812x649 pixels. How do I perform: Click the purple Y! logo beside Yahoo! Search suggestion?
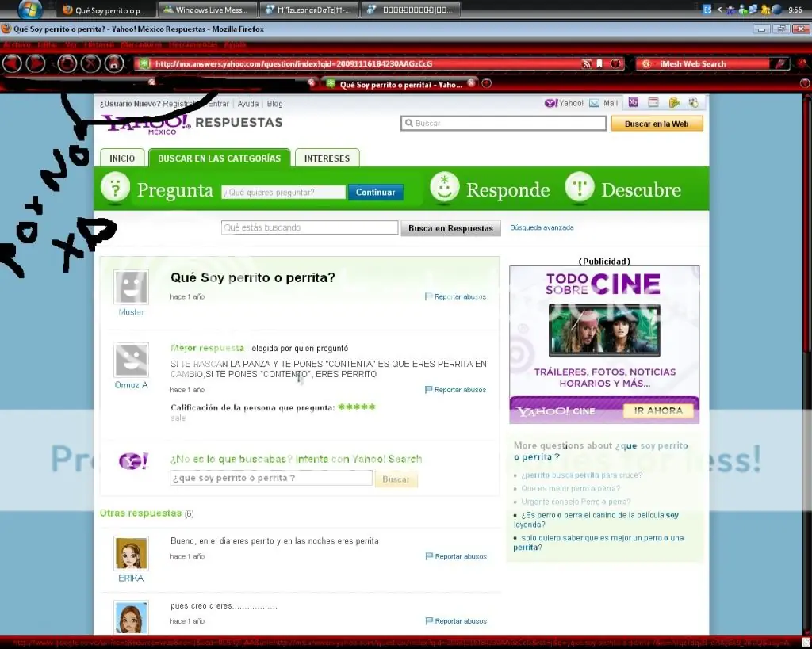point(133,460)
